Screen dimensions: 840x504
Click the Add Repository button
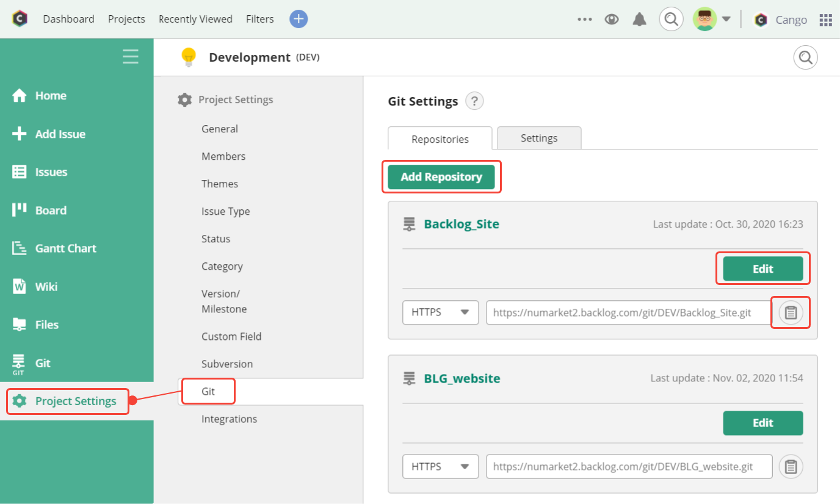click(x=441, y=177)
